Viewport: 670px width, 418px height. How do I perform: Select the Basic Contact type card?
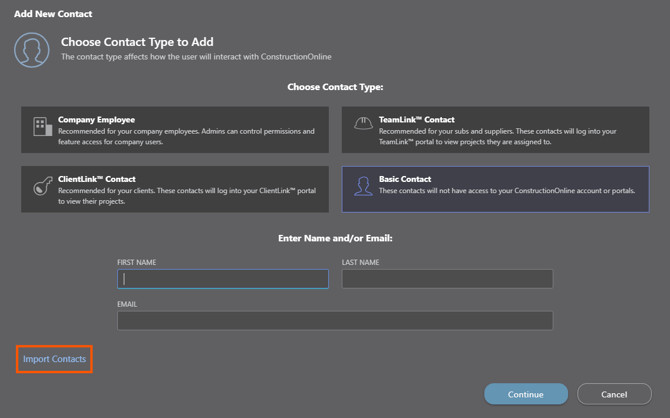[495, 189]
